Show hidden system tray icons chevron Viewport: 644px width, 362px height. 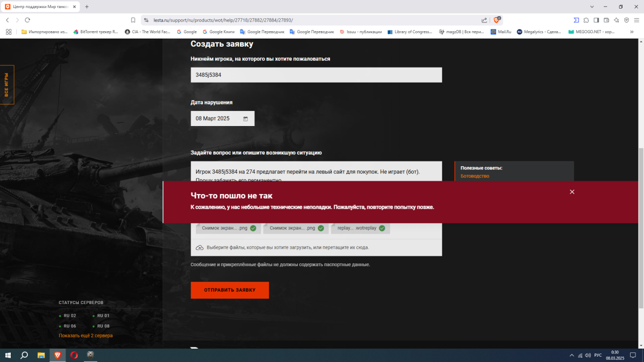click(572, 355)
